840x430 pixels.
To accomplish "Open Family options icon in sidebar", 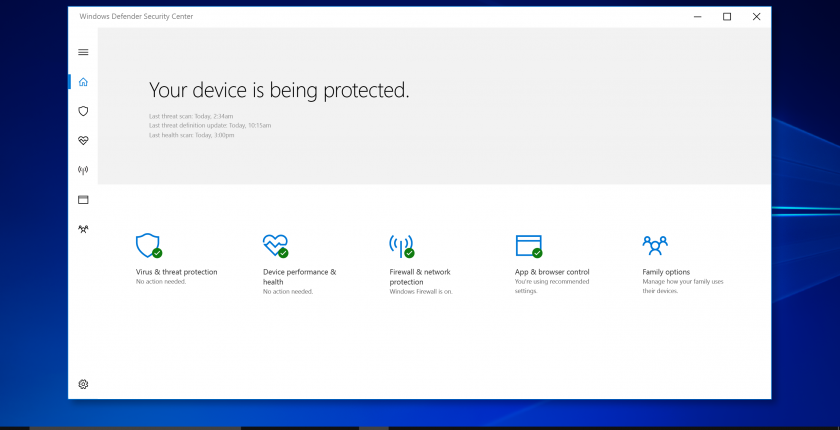I will 83,229.
